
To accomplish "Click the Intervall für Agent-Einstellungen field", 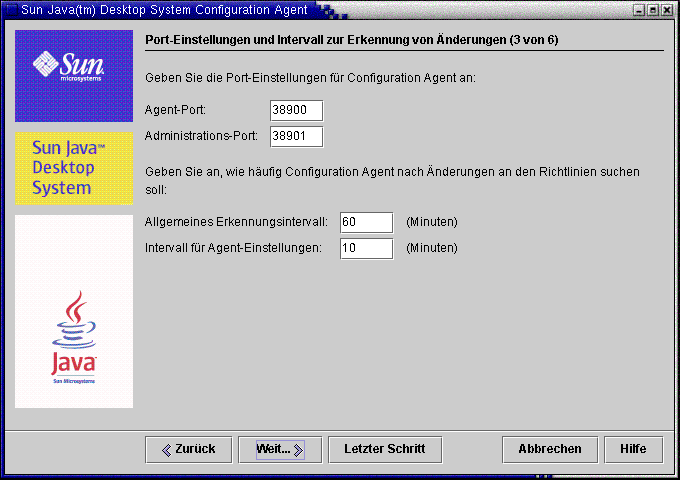I will point(367,248).
